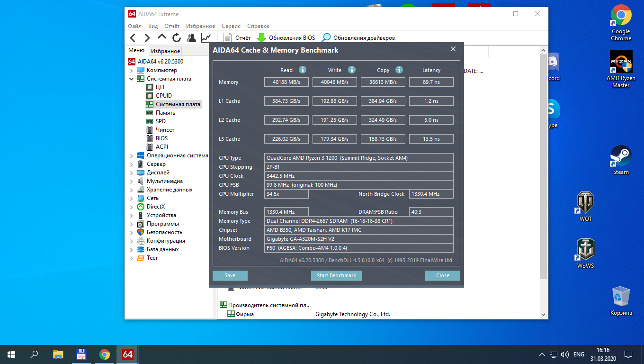Select AIDA64 v6.20.5300 root node
This screenshot has height=364, width=644.
[156, 62]
